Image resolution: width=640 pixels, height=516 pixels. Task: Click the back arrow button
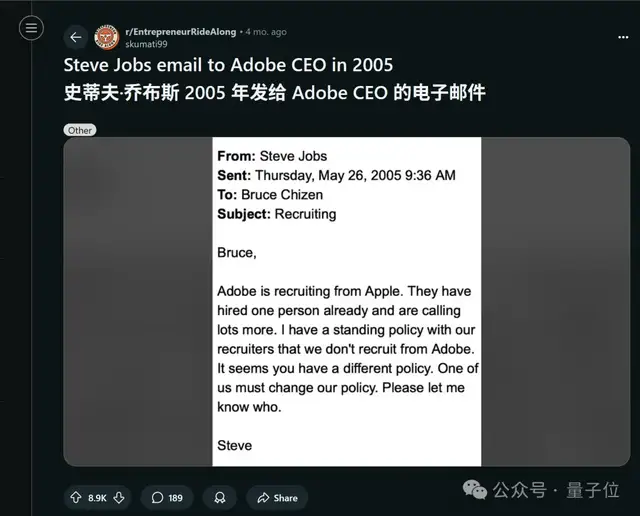coord(75,38)
